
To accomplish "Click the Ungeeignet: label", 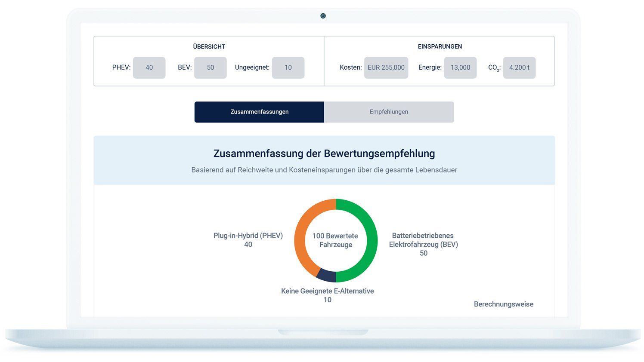I will pos(252,67).
